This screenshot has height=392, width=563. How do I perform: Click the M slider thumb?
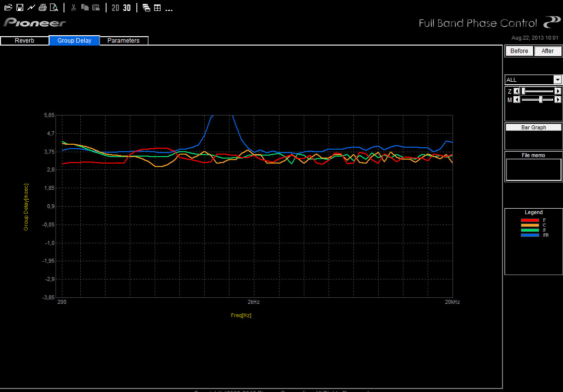[x=541, y=100]
